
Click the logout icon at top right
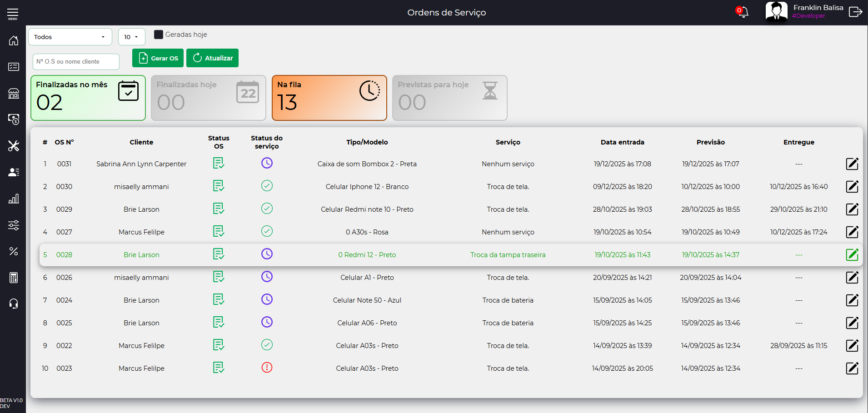pyautogui.click(x=855, y=12)
